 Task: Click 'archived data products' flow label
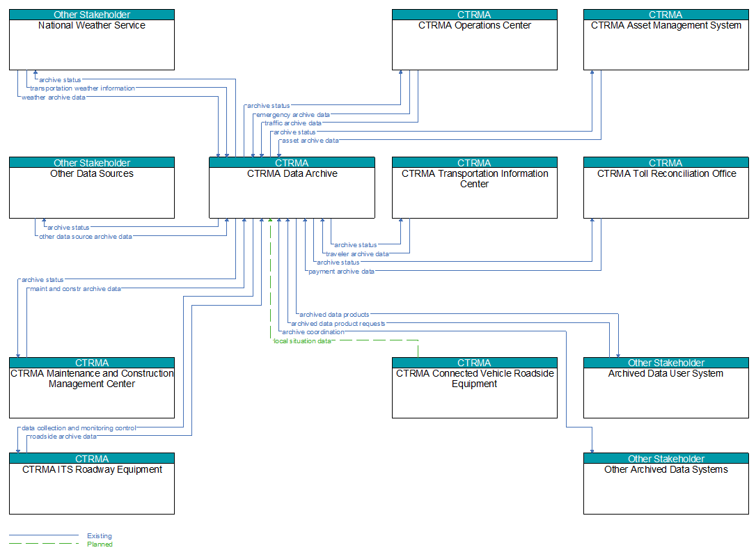(x=334, y=315)
